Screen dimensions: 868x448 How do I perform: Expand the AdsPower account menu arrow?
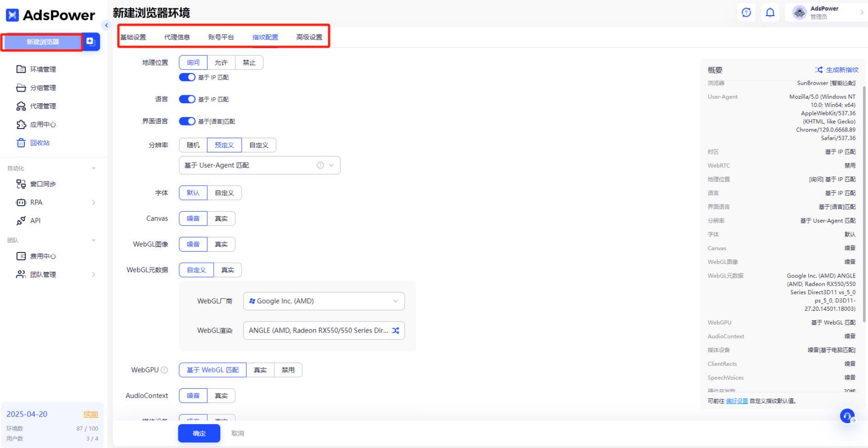862,13
